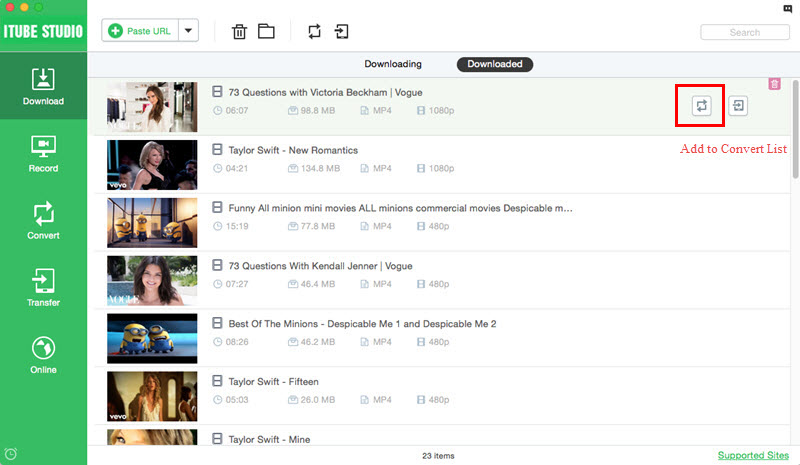Open the Record section in sidebar
The image size is (800, 465).
43,154
